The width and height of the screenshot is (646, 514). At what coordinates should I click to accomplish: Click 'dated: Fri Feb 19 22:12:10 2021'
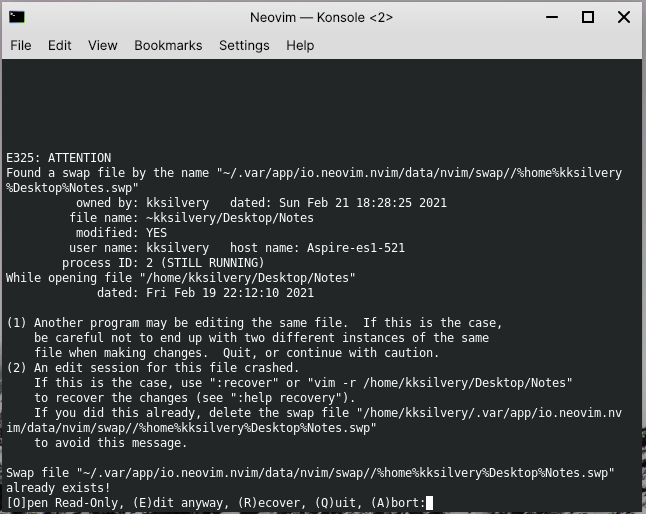(x=205, y=293)
